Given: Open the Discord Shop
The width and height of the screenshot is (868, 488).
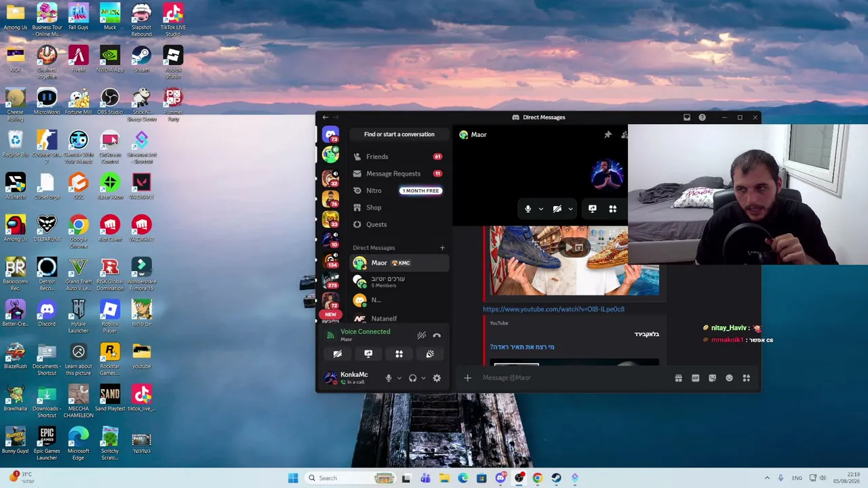Looking at the screenshot, I should pyautogui.click(x=399, y=207).
